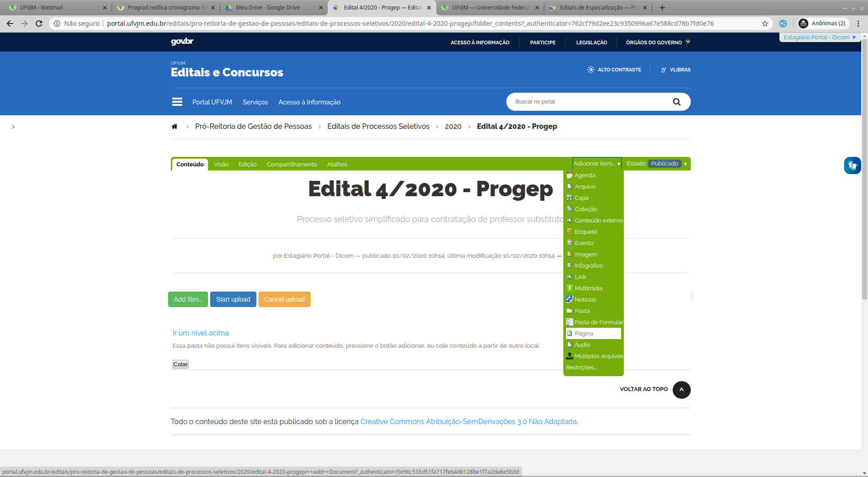Open a new browser tab
Screen dimensions: 868x477
[x=662, y=8]
